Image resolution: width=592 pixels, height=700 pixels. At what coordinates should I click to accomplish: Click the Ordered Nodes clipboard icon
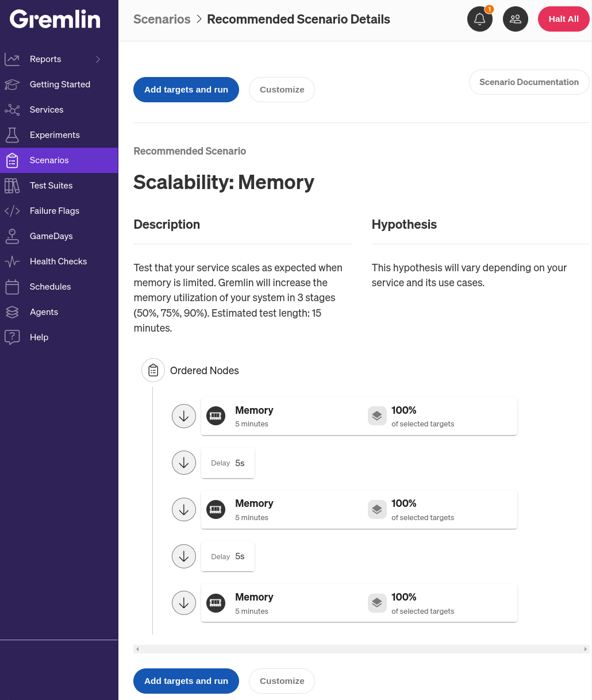pos(153,370)
